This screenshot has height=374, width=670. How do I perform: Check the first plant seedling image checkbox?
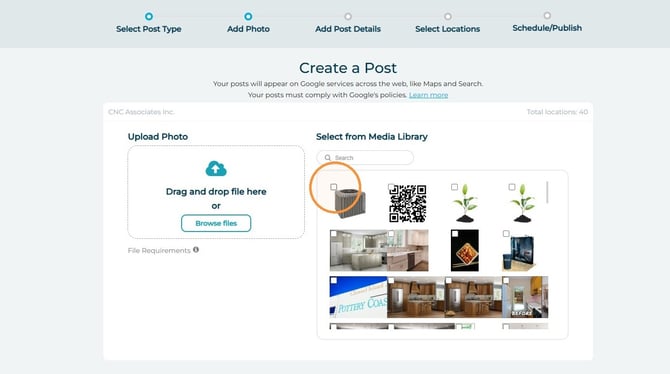(x=455, y=187)
